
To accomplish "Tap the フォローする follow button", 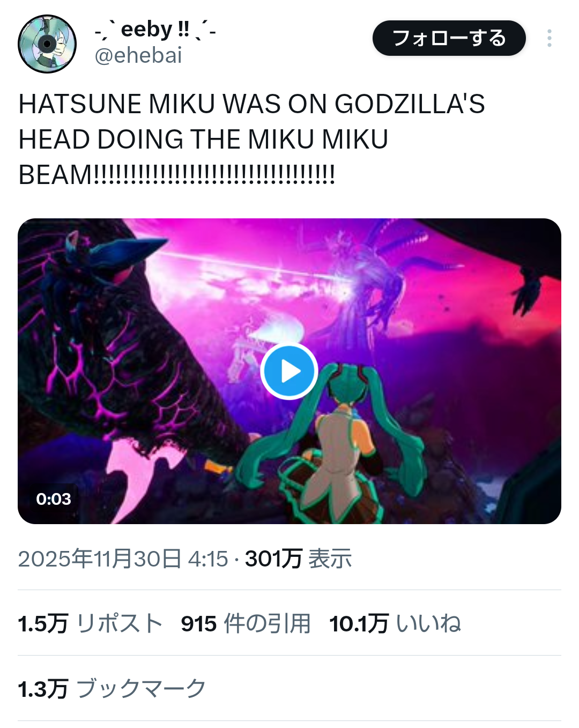I will [x=449, y=38].
